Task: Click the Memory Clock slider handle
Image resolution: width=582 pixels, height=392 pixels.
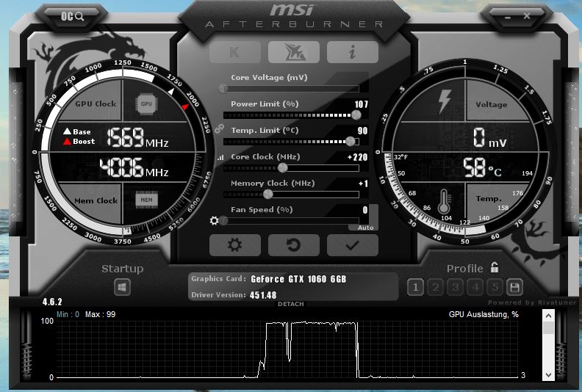Action: pos(267,195)
